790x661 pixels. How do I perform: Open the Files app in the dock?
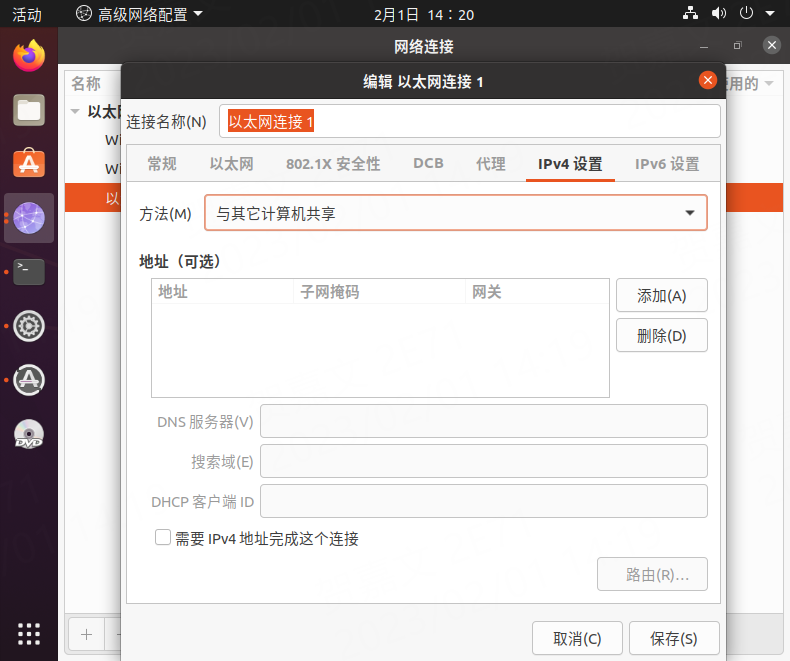click(x=29, y=110)
